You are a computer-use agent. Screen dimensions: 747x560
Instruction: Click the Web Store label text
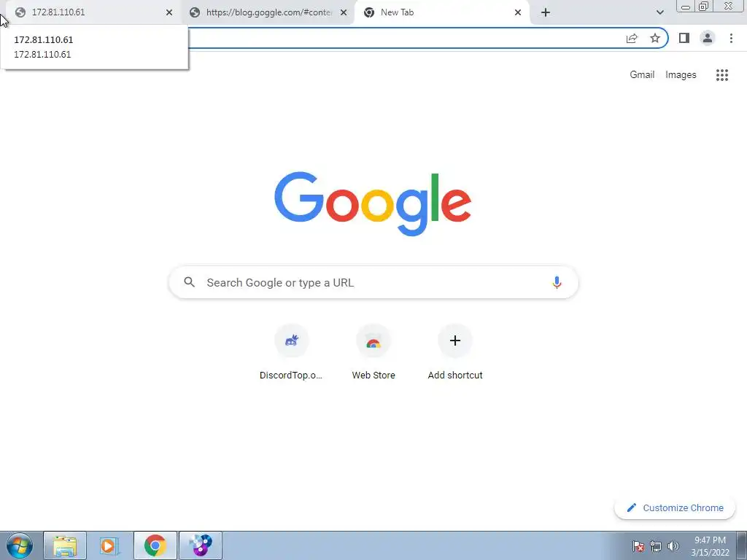coord(373,376)
